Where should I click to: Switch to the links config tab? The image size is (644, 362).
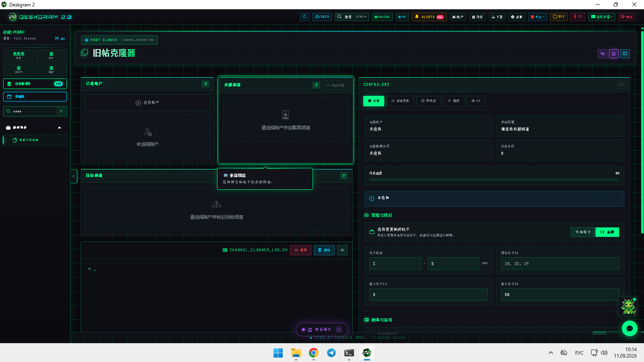click(453, 101)
